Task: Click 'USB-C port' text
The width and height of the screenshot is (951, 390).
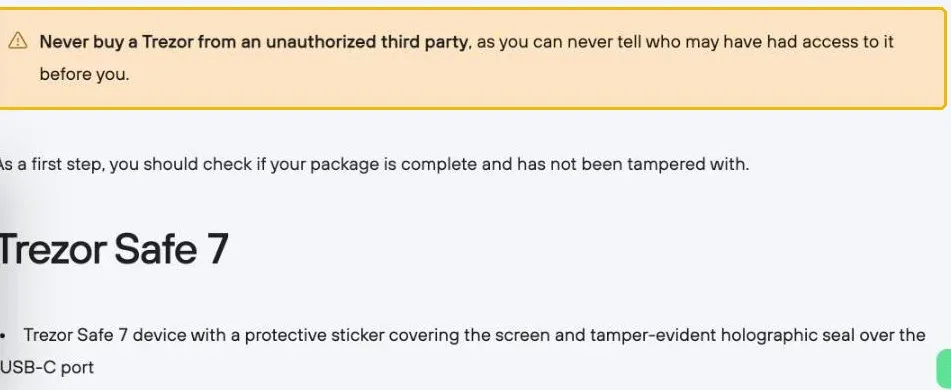Action: coord(47,368)
